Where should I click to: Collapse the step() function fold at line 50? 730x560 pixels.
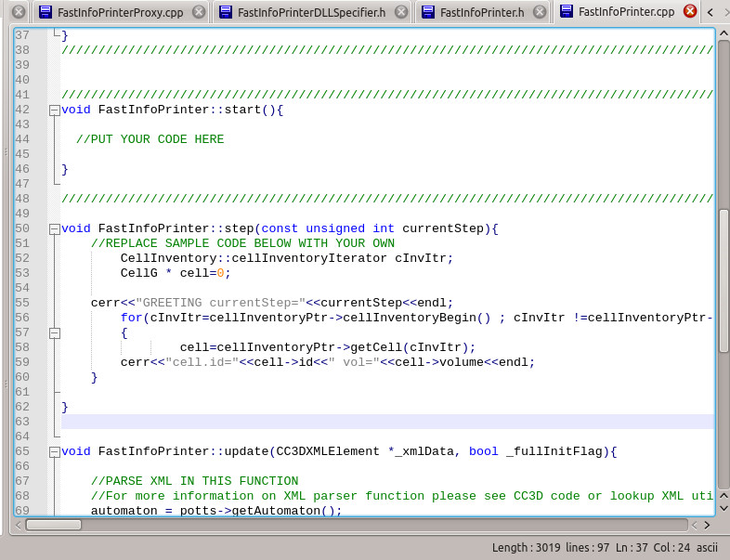[x=54, y=228]
